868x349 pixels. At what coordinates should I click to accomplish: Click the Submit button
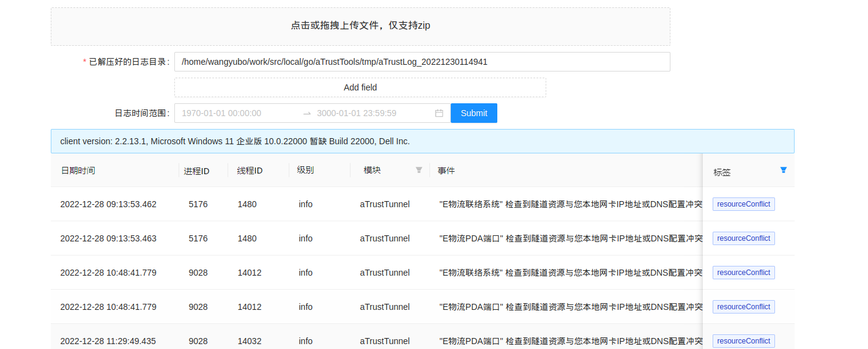coord(473,113)
